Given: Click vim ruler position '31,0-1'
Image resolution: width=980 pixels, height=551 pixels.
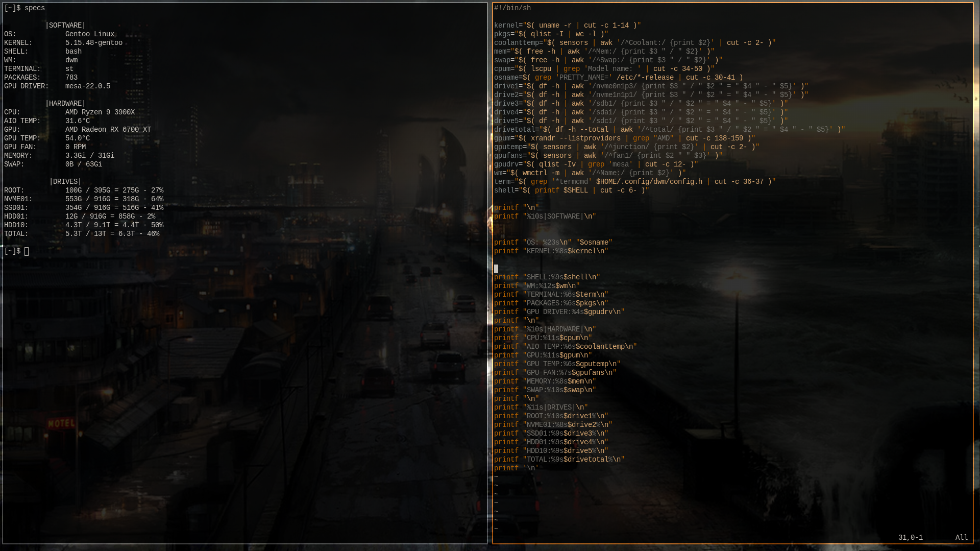Looking at the screenshot, I should [911, 538].
